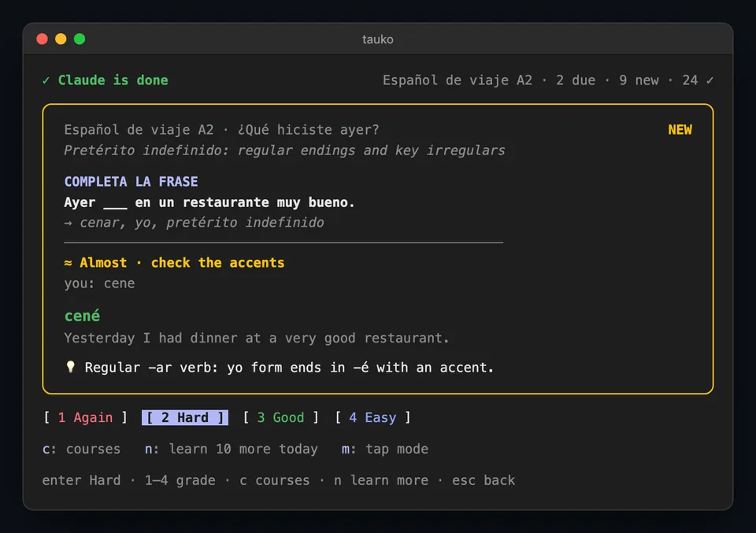Maximize the tauko window with green button
756x533 pixels.
tap(80, 39)
